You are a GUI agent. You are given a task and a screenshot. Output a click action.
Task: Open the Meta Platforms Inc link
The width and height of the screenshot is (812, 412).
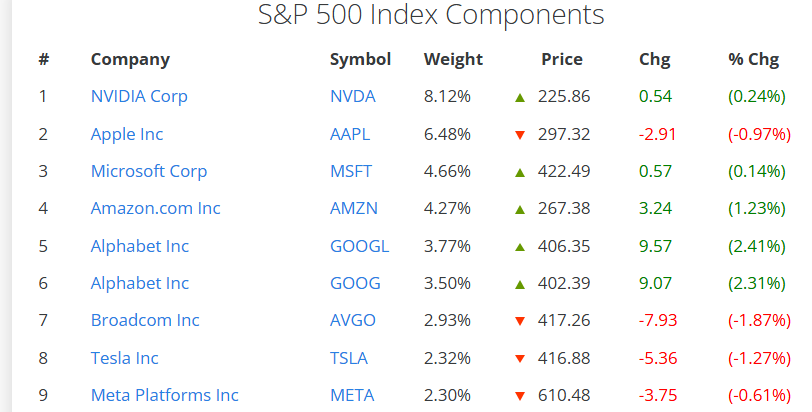pyautogui.click(x=164, y=395)
